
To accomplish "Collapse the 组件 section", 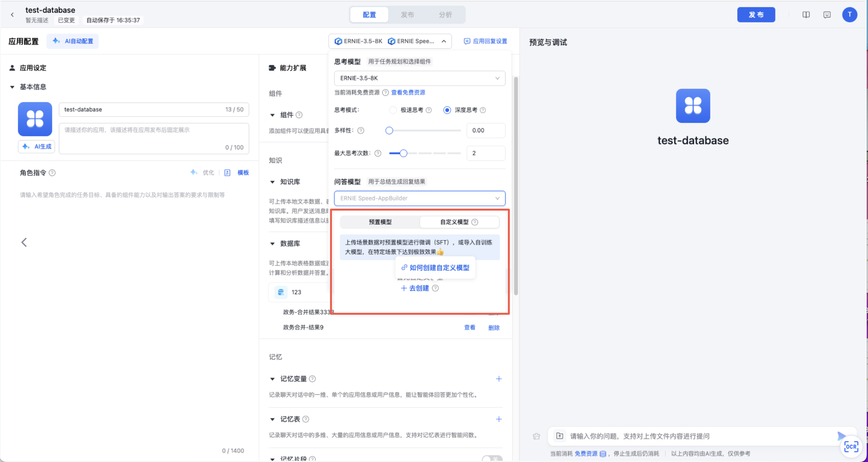I will [272, 115].
